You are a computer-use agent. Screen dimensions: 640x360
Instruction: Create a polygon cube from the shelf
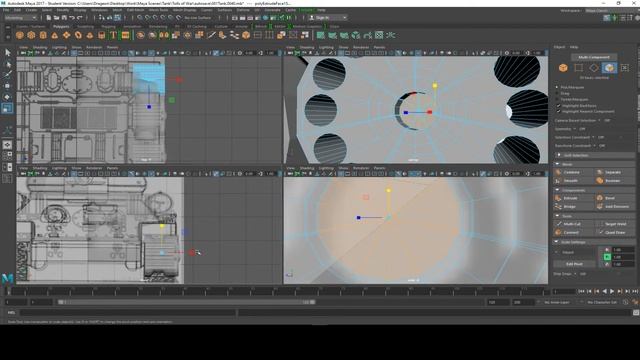click(x=31, y=36)
